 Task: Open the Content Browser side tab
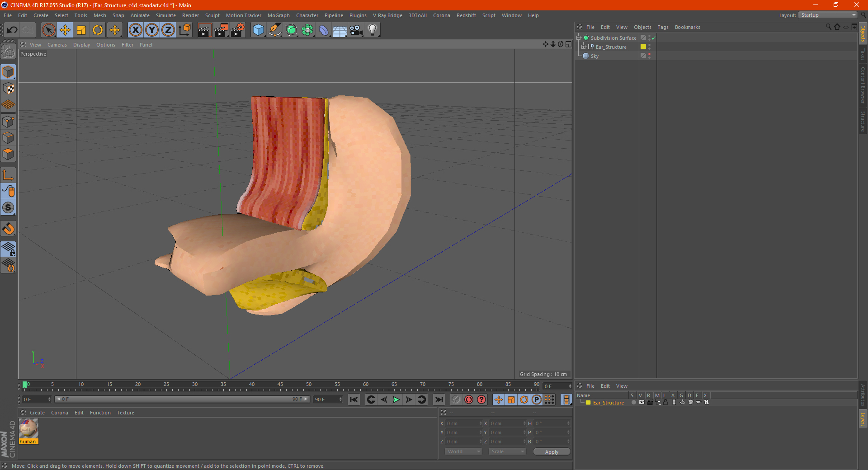863,85
